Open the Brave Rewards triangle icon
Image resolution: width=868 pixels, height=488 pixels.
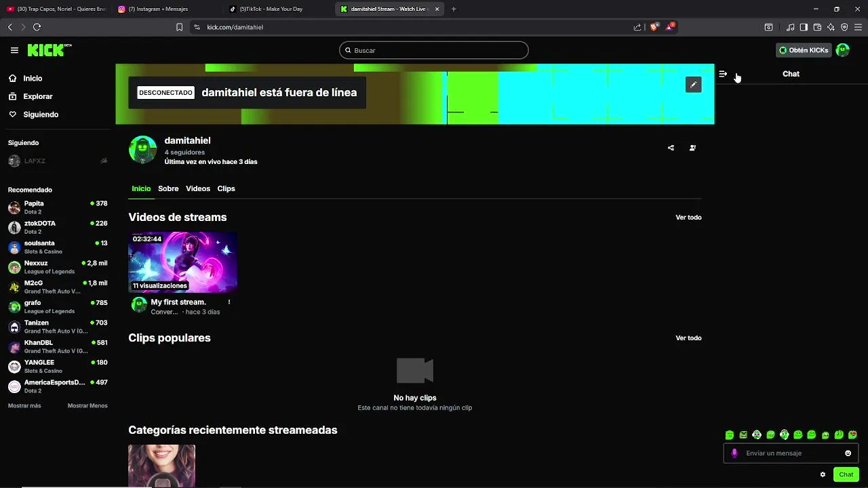pos(670,27)
